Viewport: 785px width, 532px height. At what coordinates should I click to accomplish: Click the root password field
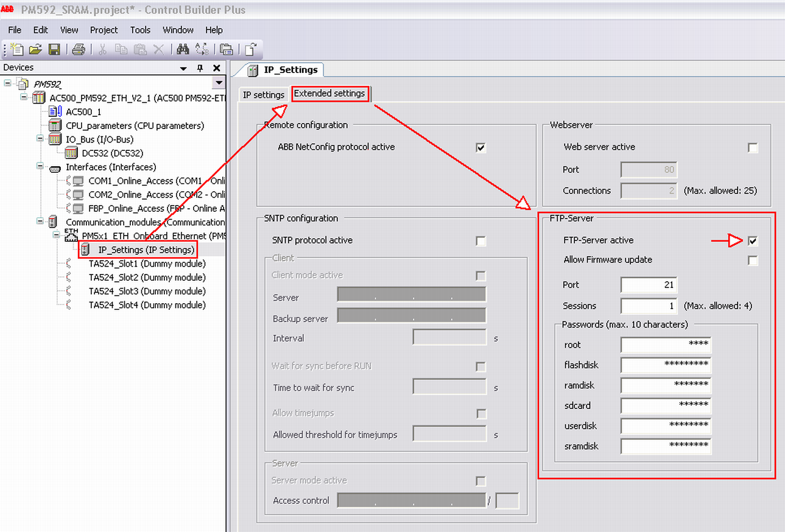[666, 345]
